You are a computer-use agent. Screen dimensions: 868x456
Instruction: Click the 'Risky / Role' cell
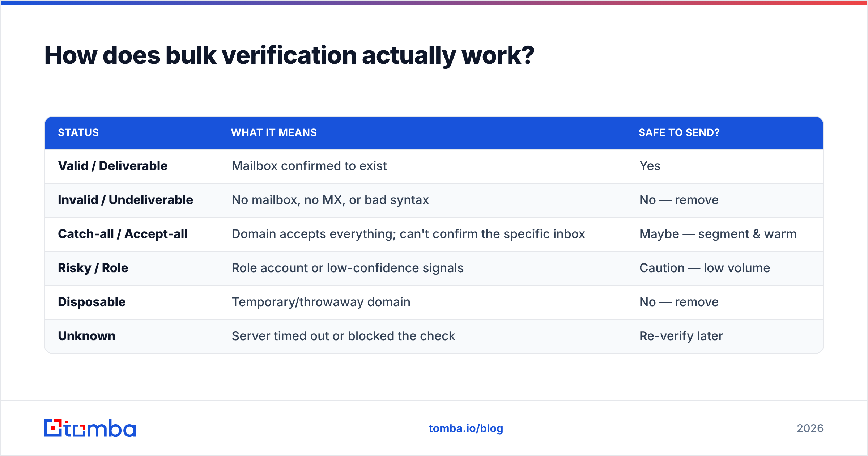tap(131, 268)
